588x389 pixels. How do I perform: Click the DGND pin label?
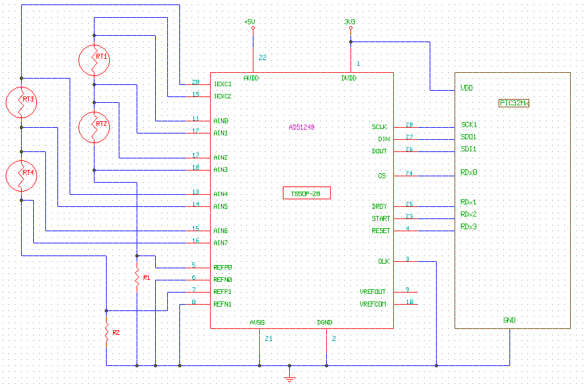click(x=325, y=322)
